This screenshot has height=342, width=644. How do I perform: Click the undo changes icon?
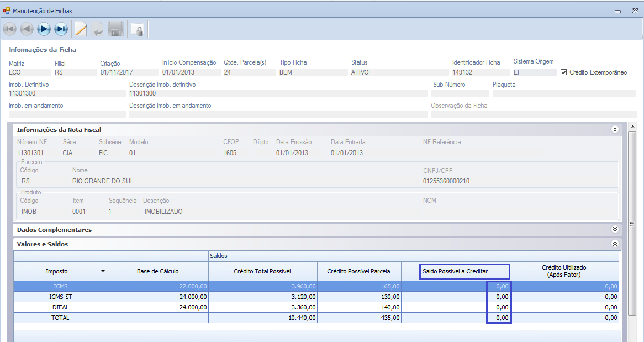[x=98, y=29]
